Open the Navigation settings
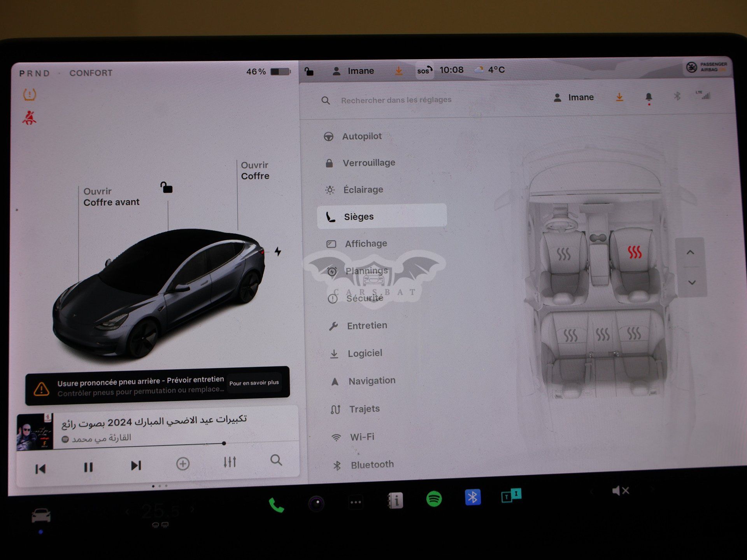Screen dimensions: 747x560 (363, 381)
